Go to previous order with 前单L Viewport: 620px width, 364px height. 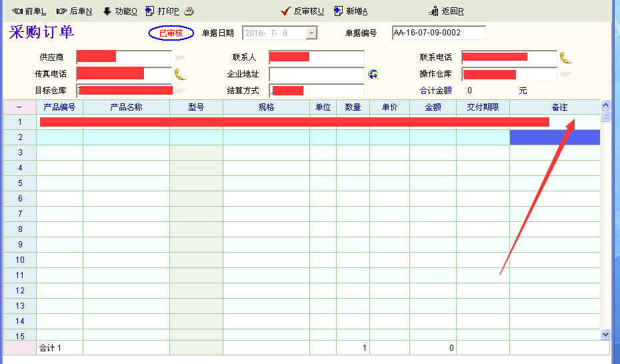pos(29,11)
